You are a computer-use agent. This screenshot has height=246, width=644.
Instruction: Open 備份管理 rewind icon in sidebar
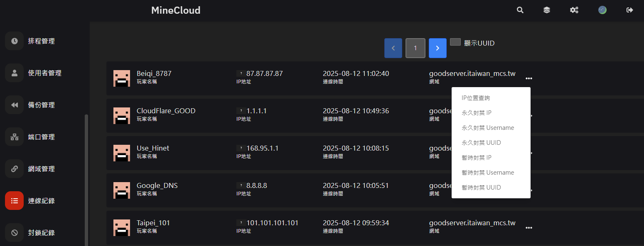[x=15, y=105]
